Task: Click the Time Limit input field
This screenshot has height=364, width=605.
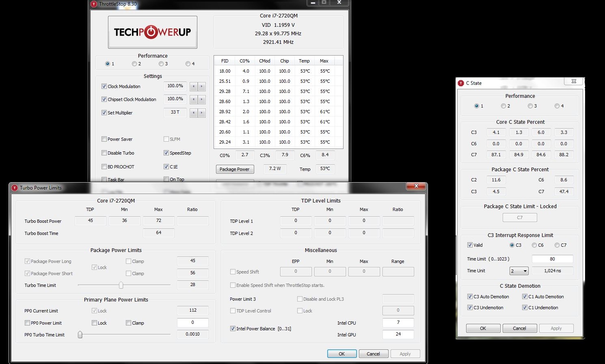Action: coord(552,259)
